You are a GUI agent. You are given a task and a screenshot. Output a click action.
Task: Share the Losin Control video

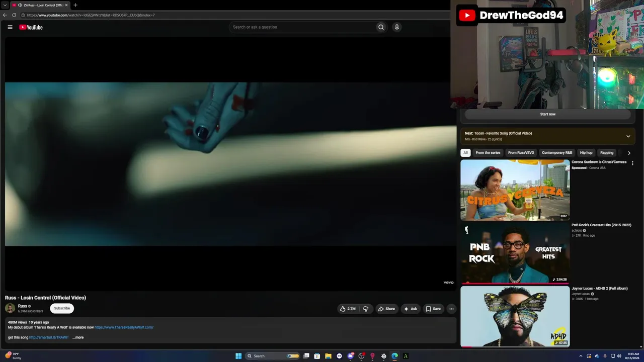pyautogui.click(x=386, y=309)
